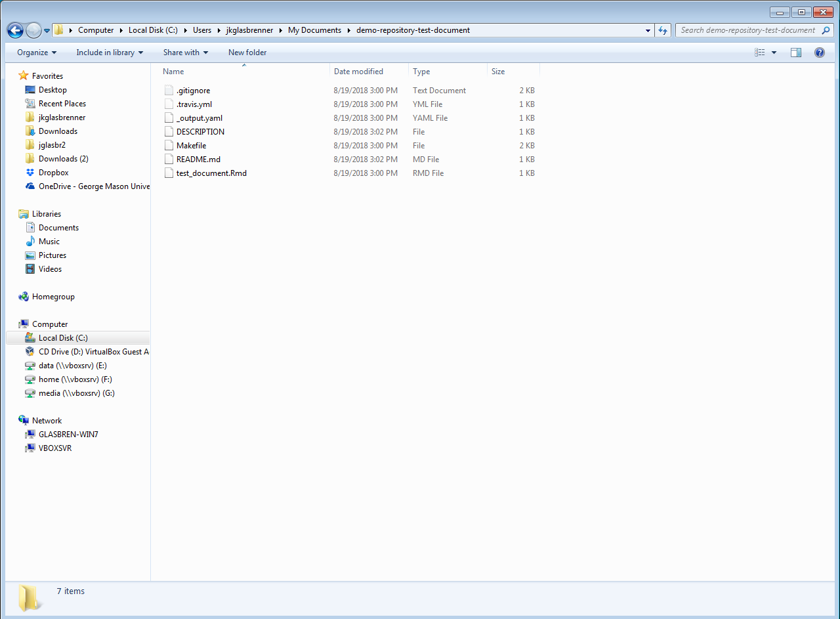The width and height of the screenshot is (840, 619).
Task: Click the 8/19/2018 3:02 PM date of README.md
Action: (366, 160)
